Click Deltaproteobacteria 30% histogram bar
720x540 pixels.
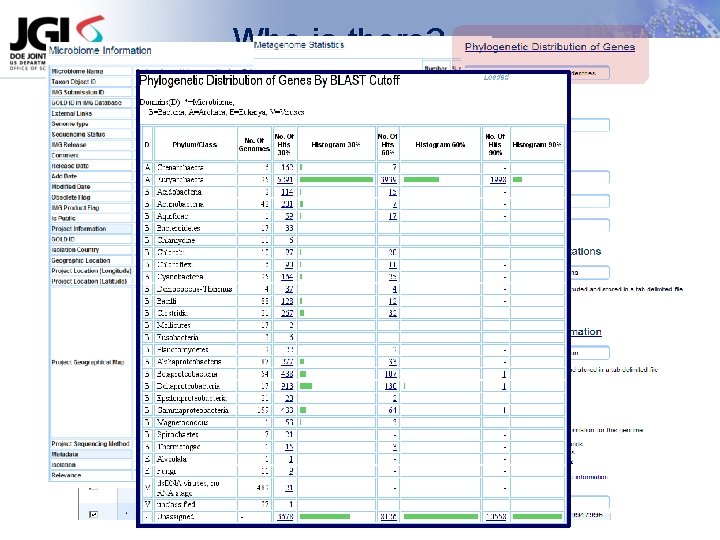306,386
